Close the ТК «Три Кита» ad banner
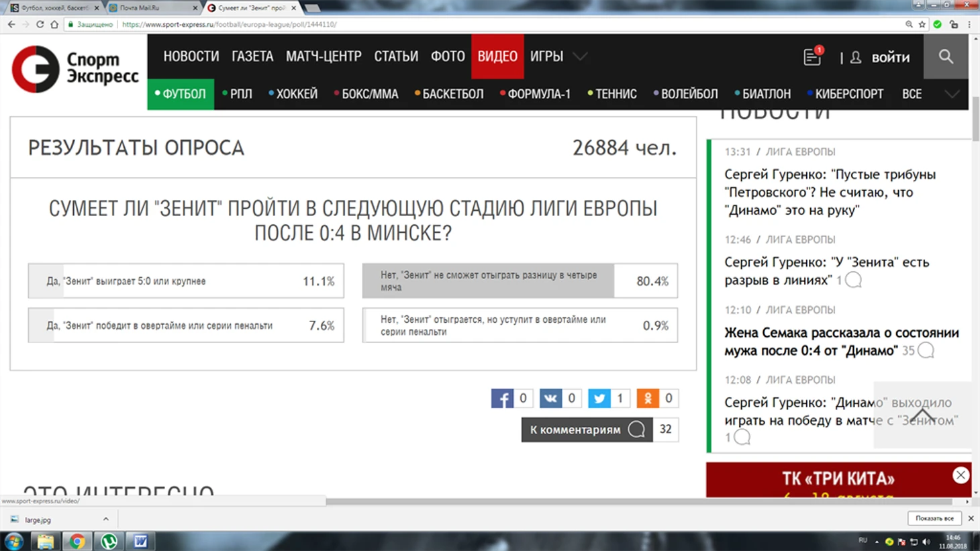Viewport: 980px width, 551px height. 961,475
